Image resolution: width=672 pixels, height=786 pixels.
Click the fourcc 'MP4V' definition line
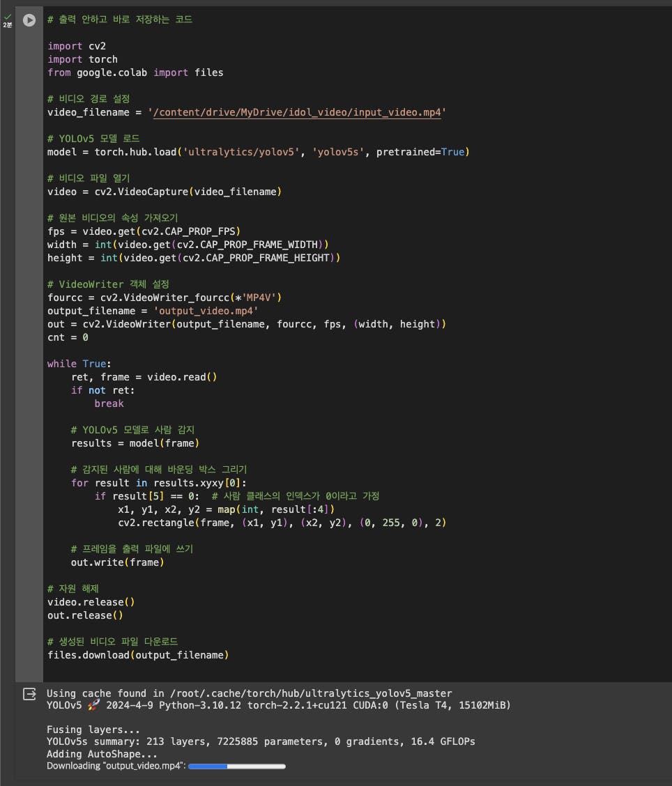point(165,298)
